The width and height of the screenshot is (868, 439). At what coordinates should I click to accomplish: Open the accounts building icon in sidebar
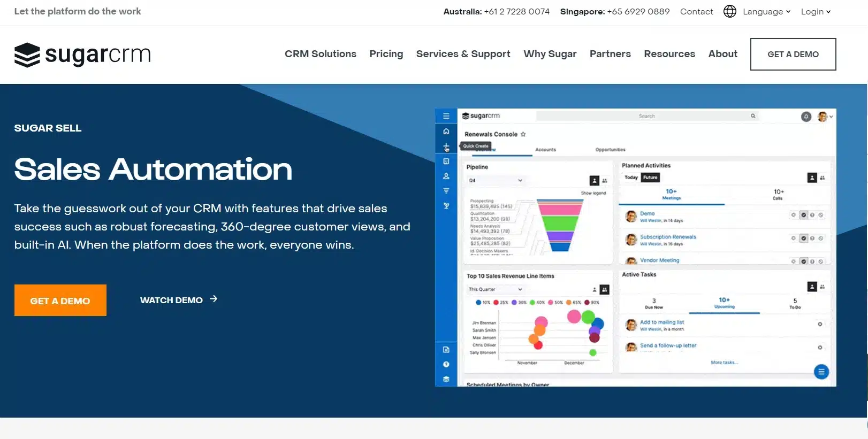[446, 161]
